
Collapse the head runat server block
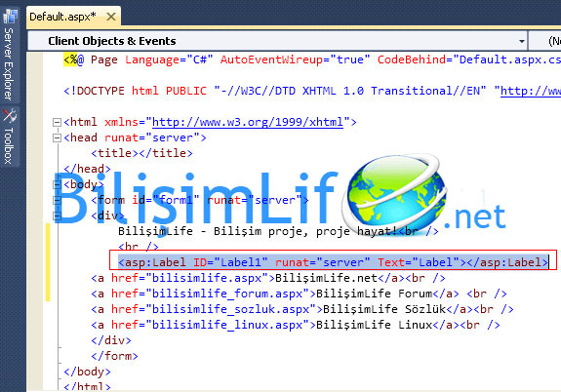(x=57, y=137)
